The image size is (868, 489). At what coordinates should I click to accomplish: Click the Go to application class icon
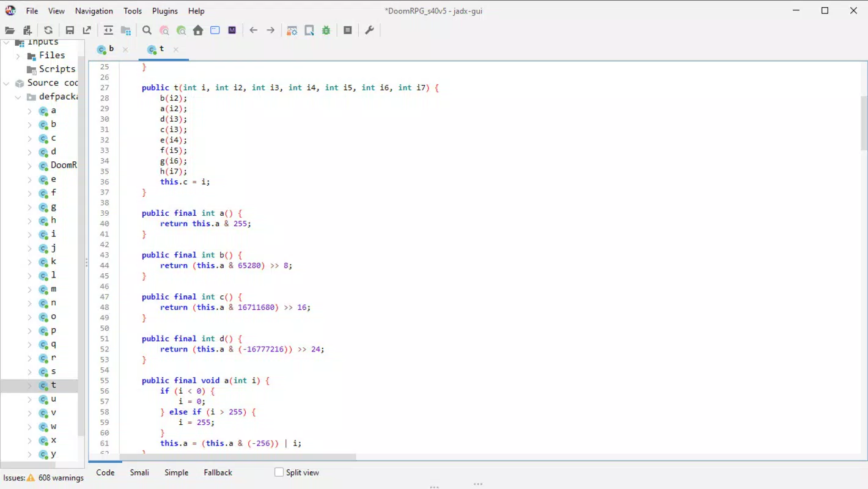tap(215, 30)
